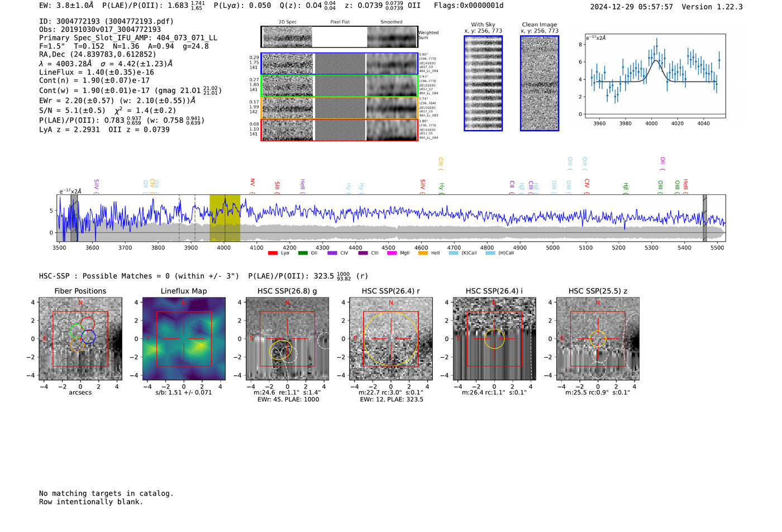The width and height of the screenshot is (782, 532).
Task: Open the Lineflux Map panel
Action: click(x=184, y=339)
